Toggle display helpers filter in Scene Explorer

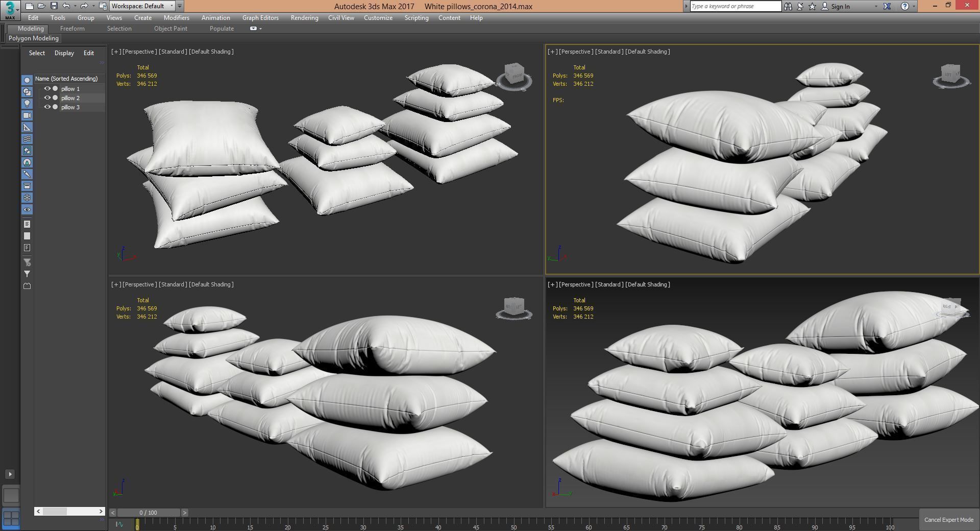click(27, 127)
